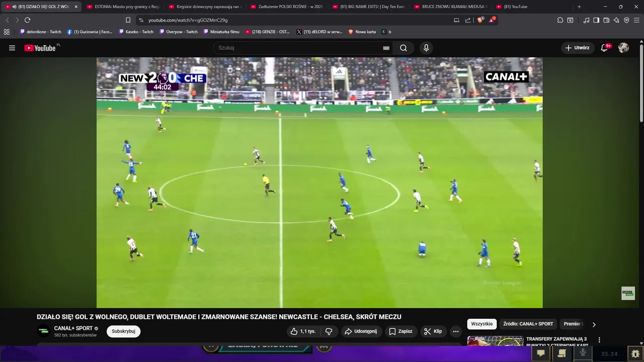Go to the YouTube home logo
644x362 pixels.
[40, 48]
